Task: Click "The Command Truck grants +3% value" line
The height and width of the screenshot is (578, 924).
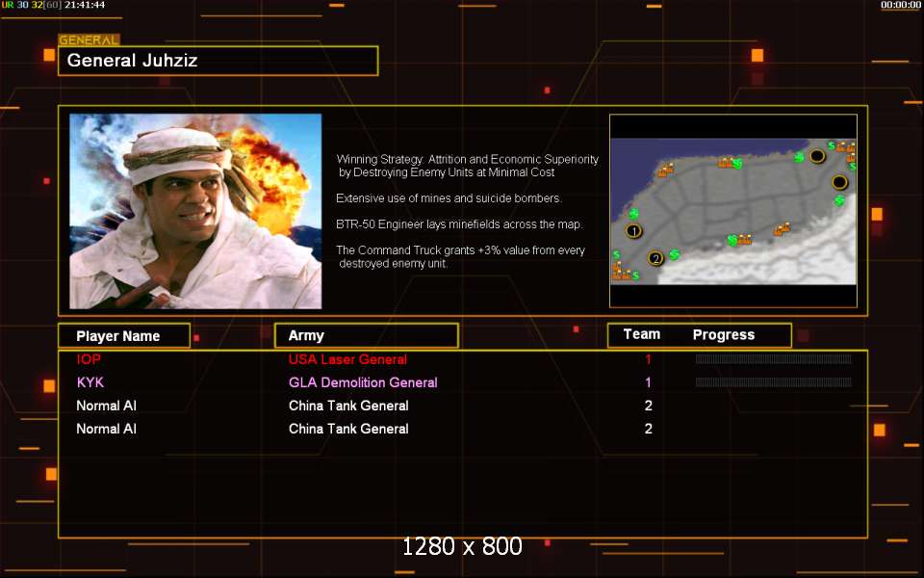Action: coord(460,250)
